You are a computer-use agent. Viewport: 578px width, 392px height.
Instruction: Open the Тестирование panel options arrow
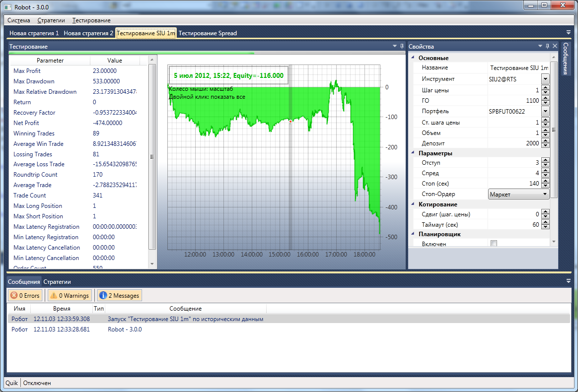(x=394, y=46)
